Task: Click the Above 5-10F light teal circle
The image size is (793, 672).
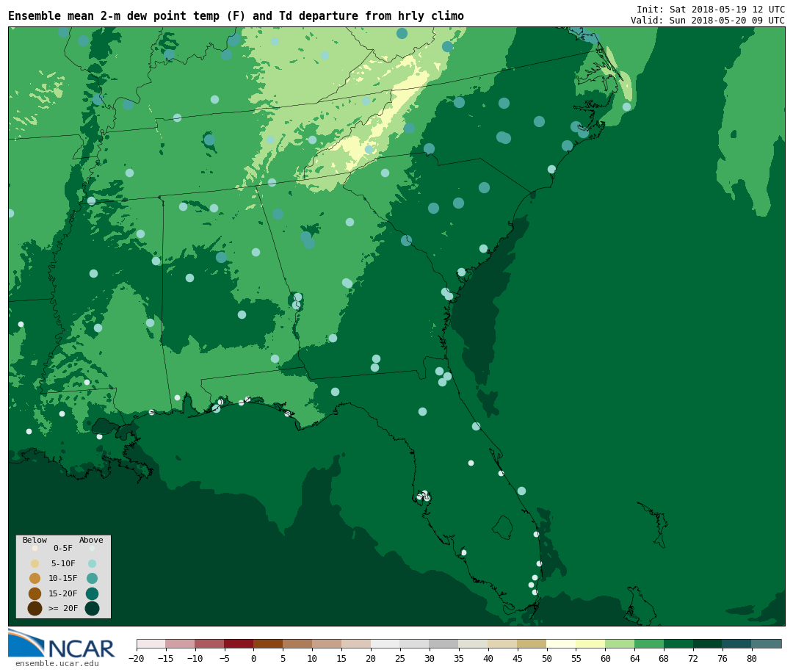Action: coord(92,563)
